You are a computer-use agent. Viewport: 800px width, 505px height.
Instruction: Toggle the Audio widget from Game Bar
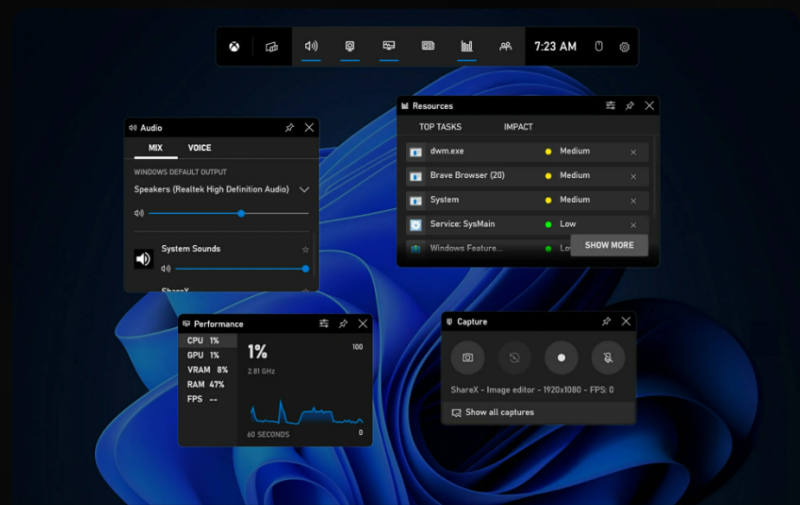[x=311, y=46]
